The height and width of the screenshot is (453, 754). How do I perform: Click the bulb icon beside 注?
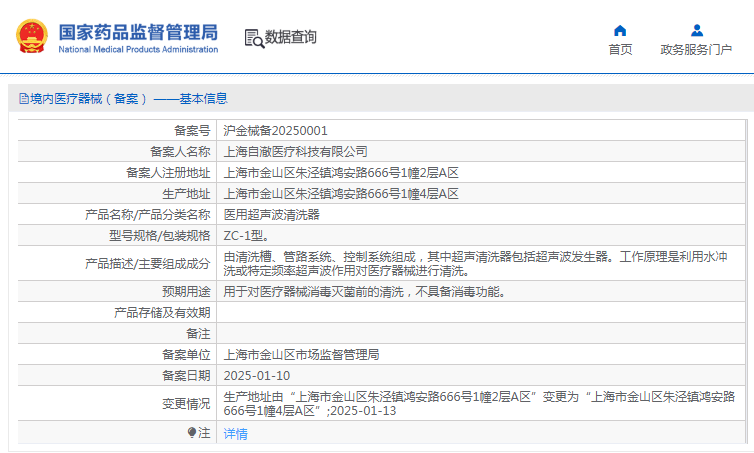click(192, 433)
